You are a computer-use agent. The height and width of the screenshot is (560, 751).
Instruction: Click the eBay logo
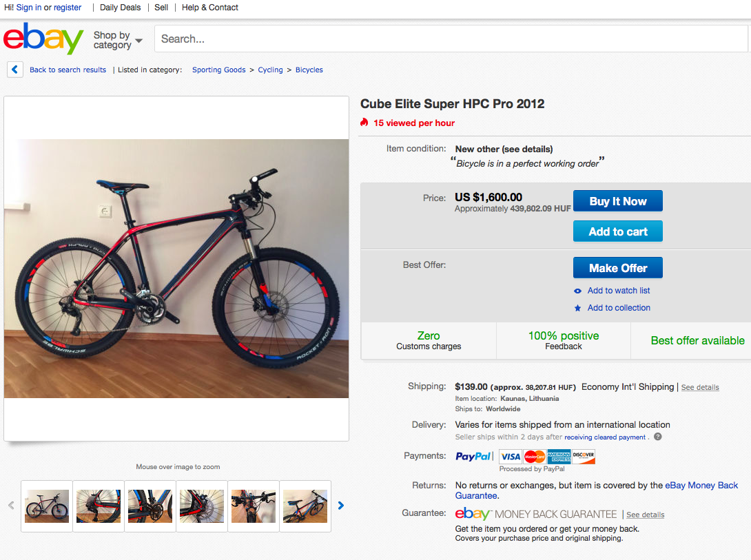click(x=43, y=39)
